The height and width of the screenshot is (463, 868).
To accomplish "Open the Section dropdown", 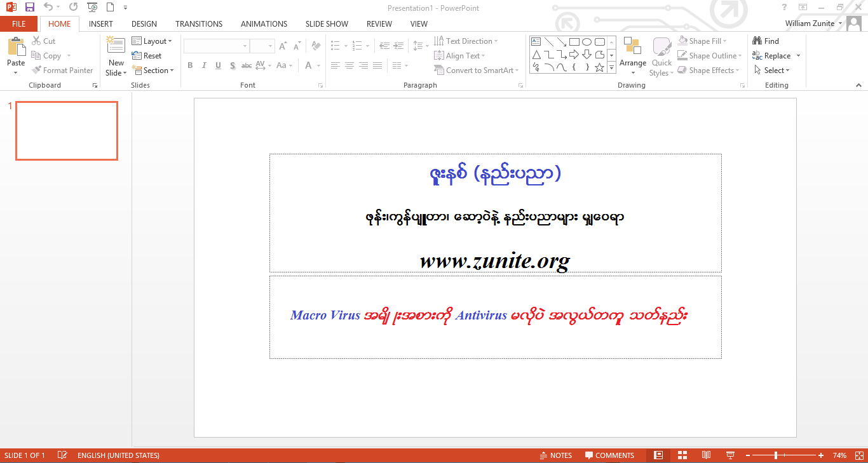I will [x=153, y=70].
